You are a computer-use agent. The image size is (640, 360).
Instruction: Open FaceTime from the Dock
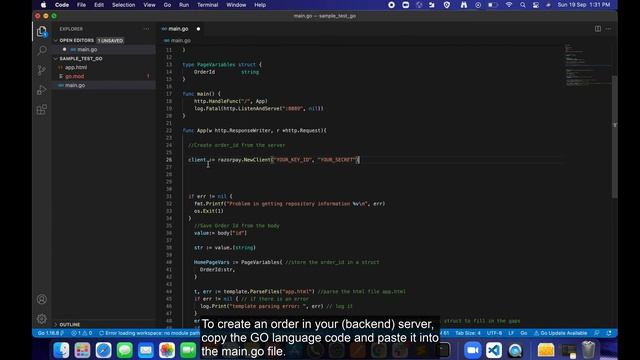click(x=188, y=350)
